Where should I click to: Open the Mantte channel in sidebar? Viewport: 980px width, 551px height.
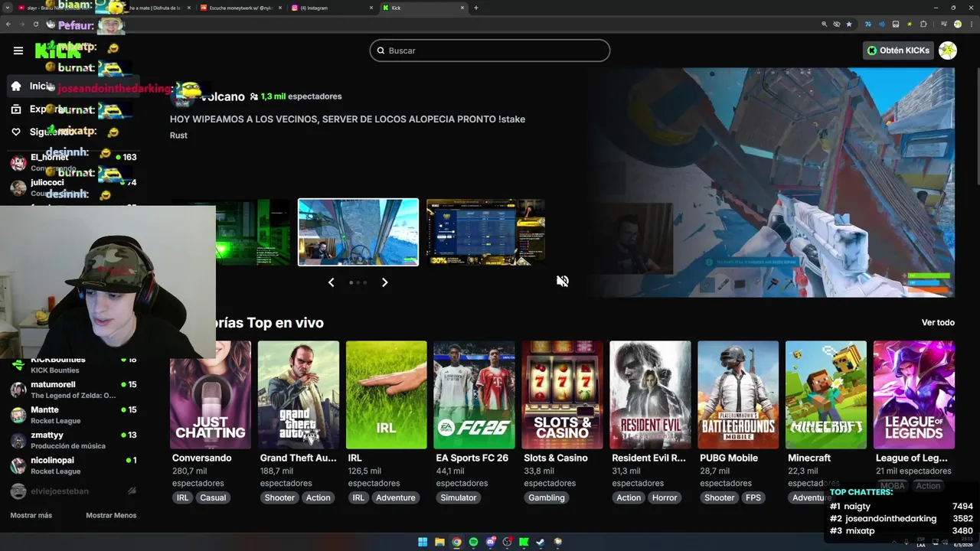[73, 415]
